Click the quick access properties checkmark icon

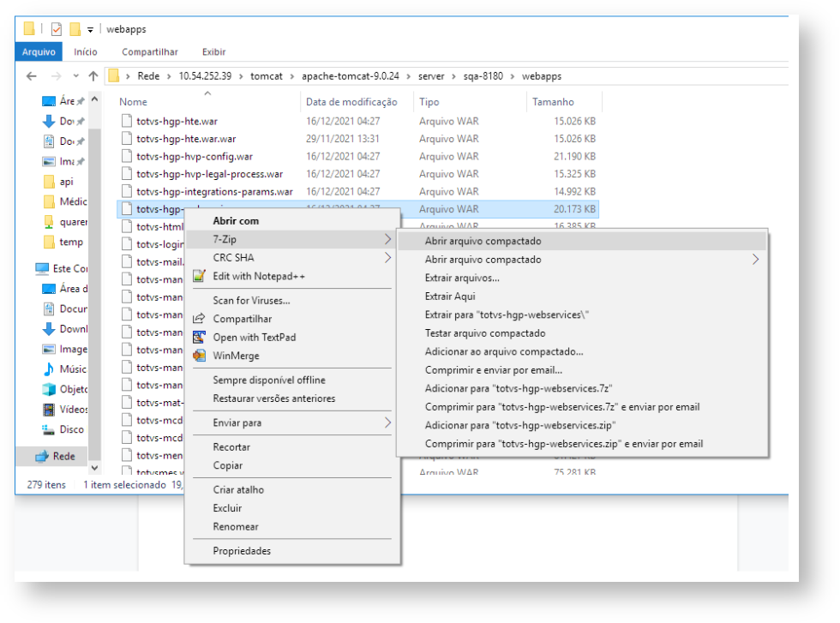pos(57,29)
